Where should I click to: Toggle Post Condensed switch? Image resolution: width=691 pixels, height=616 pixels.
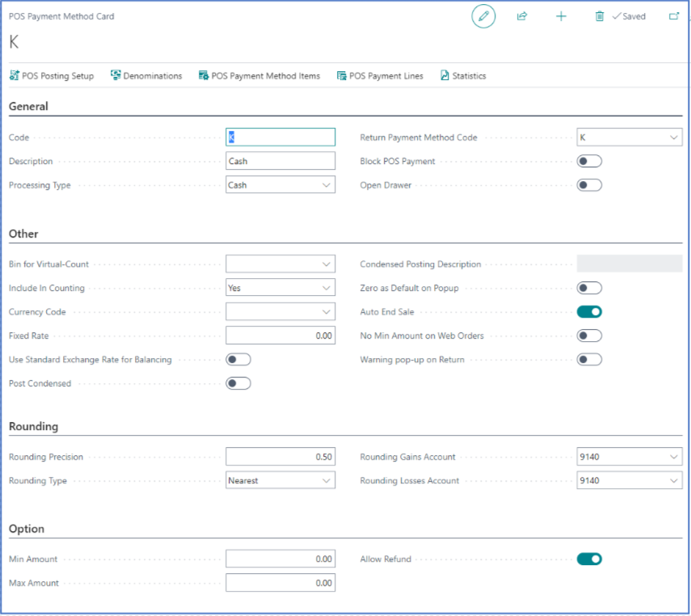[x=238, y=383]
